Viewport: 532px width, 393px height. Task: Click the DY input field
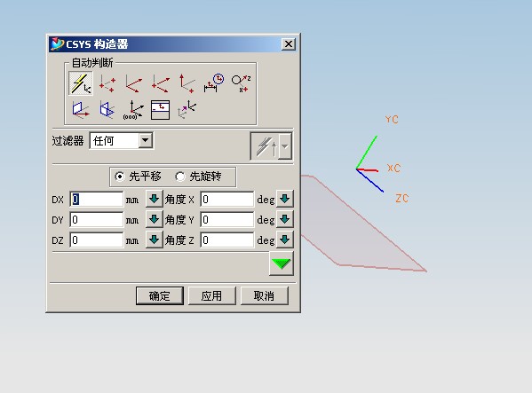tap(97, 220)
